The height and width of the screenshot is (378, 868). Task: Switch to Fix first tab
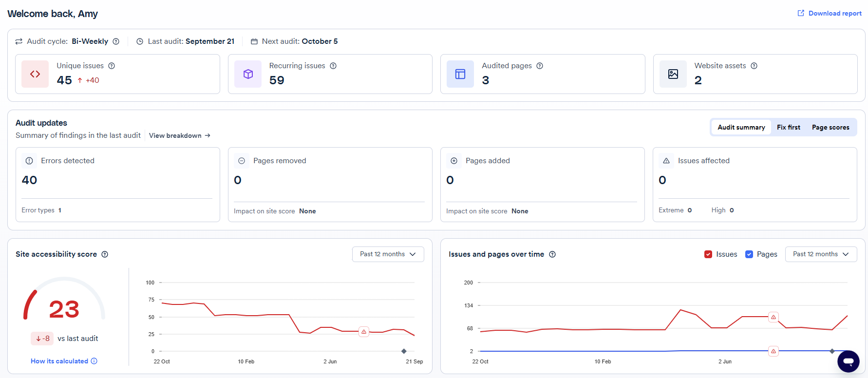(789, 127)
